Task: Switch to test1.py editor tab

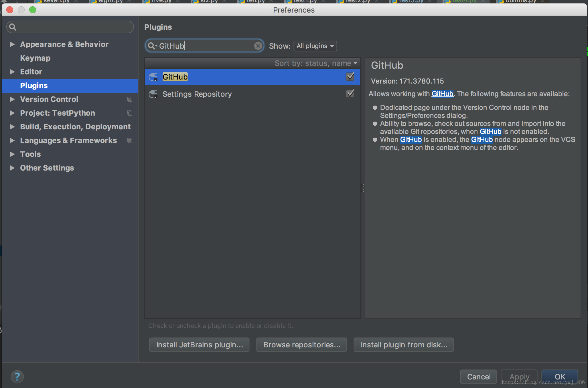Action: [305, 1]
